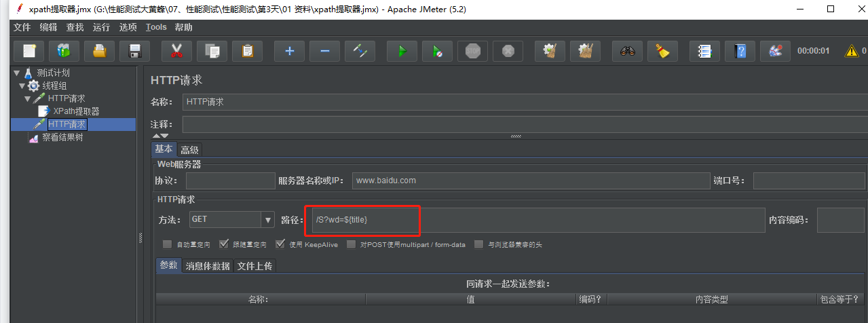Paste element using clipboard icon

[x=247, y=51]
